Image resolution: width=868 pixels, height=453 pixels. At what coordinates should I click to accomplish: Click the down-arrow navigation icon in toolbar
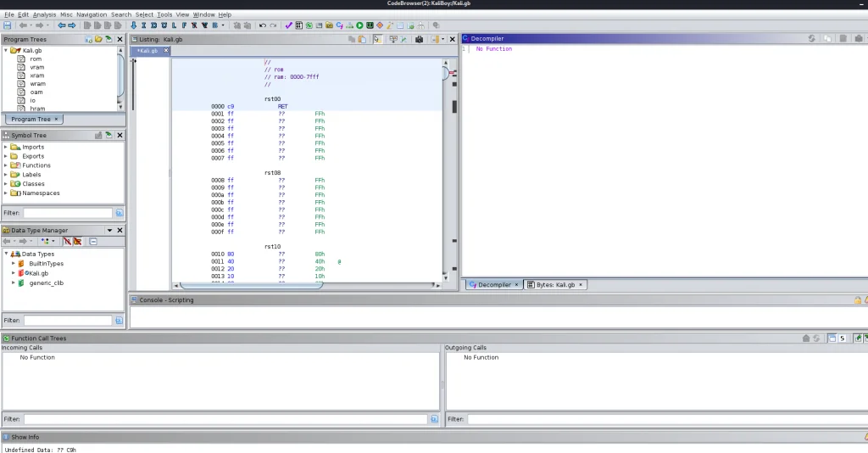point(133,25)
